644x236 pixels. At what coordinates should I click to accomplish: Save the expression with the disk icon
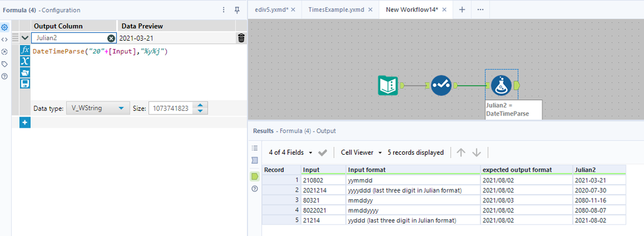24,84
